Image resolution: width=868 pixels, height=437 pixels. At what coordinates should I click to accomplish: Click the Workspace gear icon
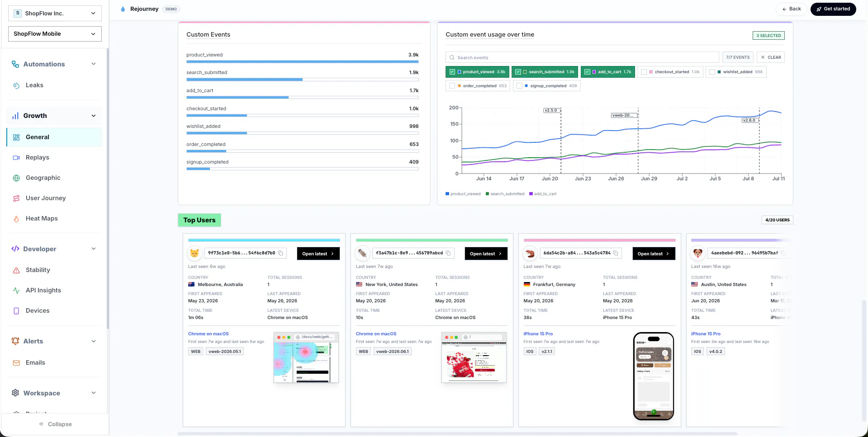[15, 393]
